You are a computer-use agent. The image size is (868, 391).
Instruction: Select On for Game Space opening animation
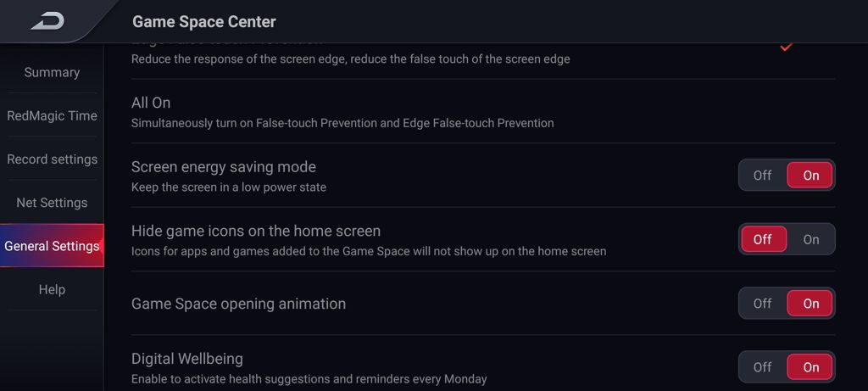pos(810,304)
